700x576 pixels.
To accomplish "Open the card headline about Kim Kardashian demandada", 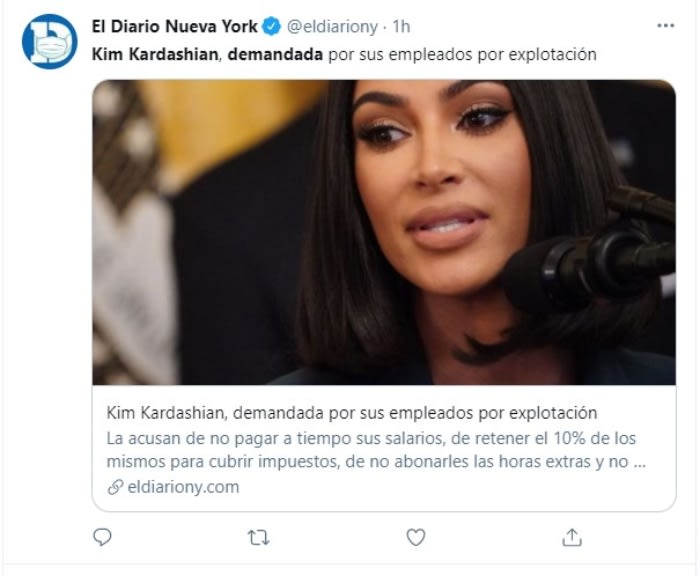I will point(351,413).
